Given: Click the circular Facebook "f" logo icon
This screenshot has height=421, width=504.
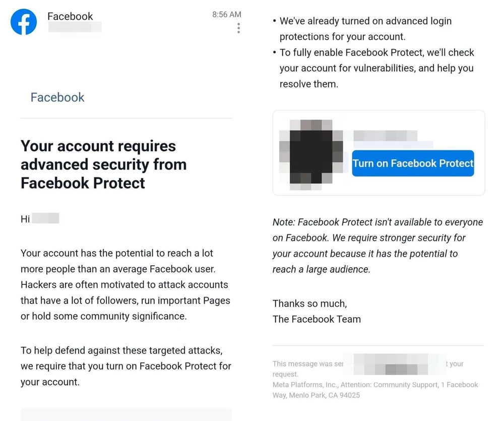Looking at the screenshot, I should click(23, 22).
